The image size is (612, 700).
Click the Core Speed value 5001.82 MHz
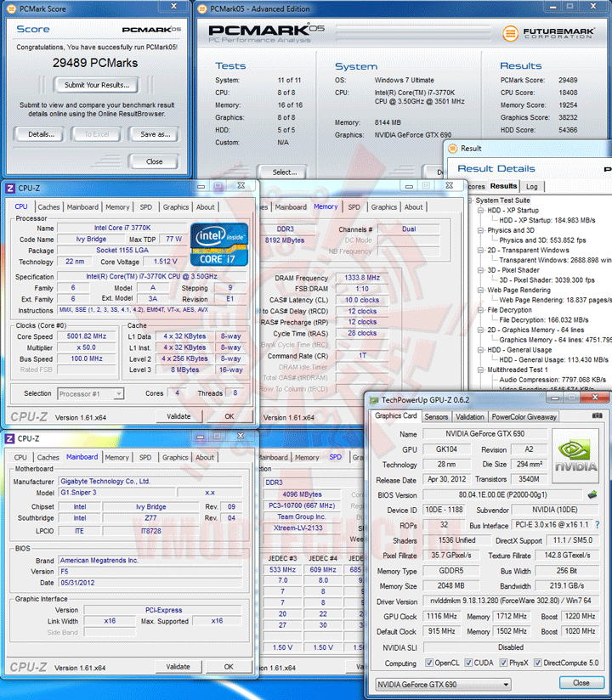(87, 336)
